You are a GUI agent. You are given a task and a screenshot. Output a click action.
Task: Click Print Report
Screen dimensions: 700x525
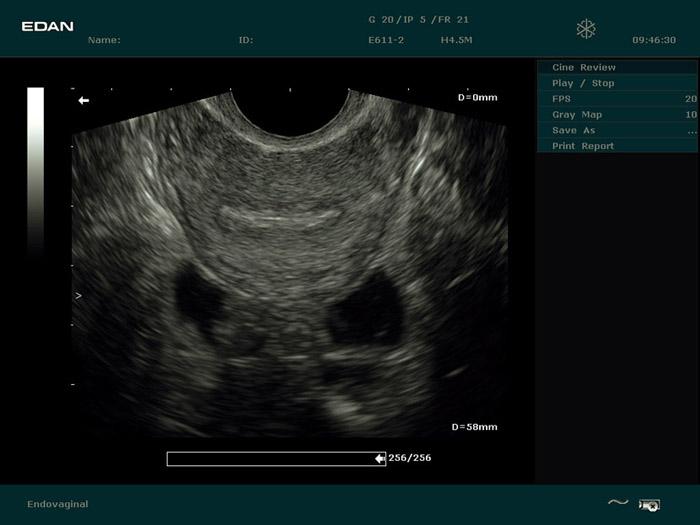583,146
